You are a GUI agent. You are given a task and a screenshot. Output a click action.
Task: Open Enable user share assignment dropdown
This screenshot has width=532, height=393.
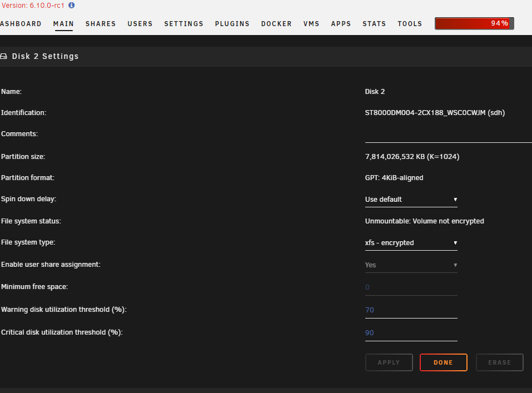pos(411,265)
